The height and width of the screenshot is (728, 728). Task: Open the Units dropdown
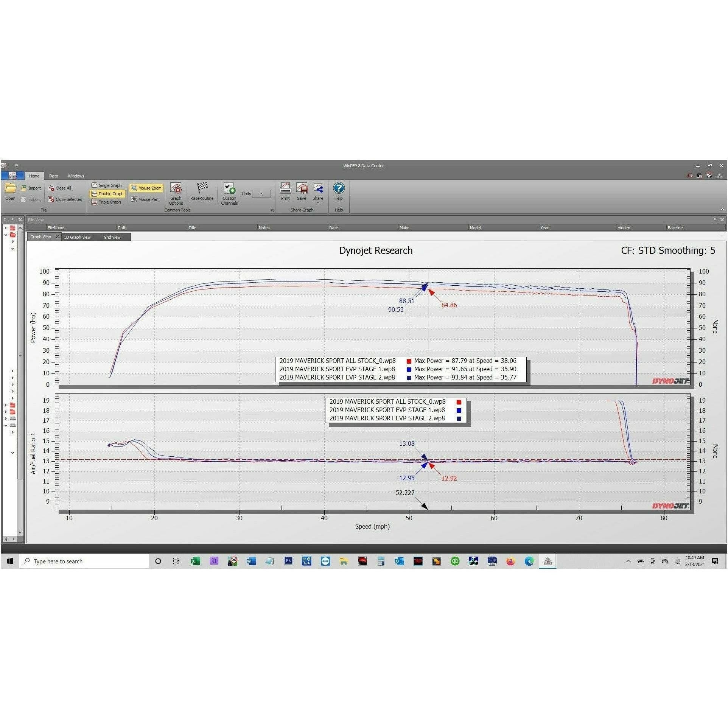click(261, 194)
